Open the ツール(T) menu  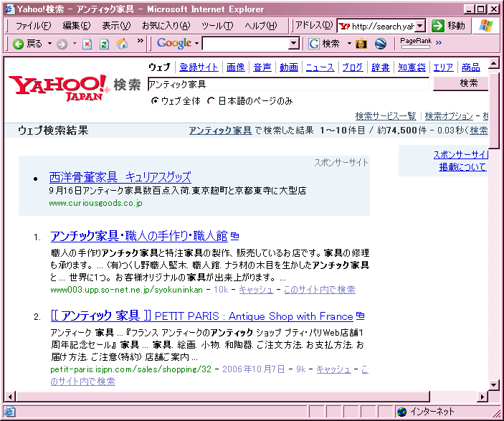point(217,25)
